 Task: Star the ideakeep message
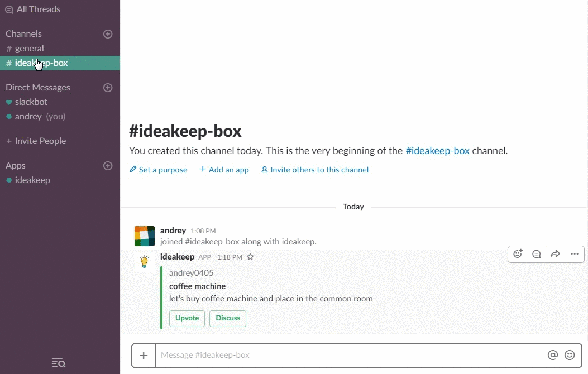point(251,257)
